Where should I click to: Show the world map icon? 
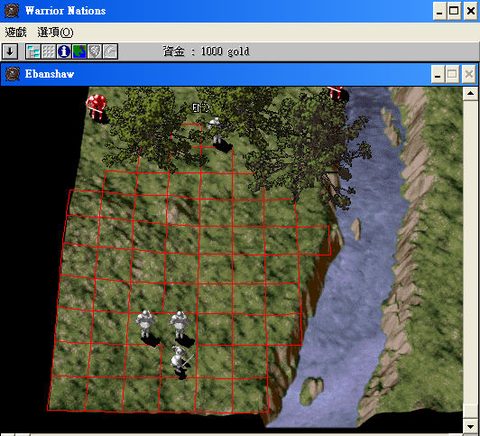click(79, 52)
